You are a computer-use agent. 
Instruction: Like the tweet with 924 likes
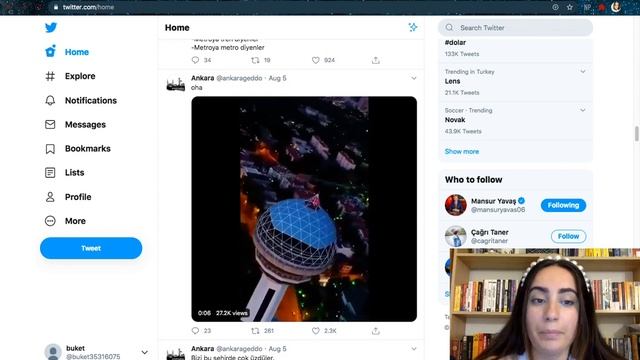pyautogui.click(x=316, y=60)
